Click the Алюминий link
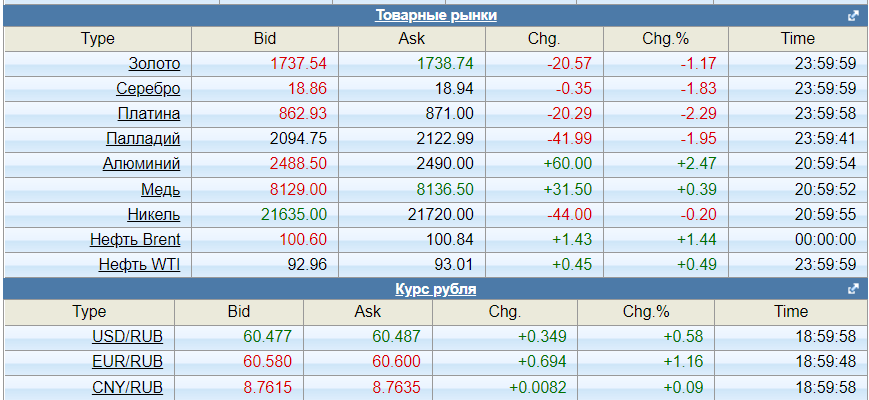Screen dimensions: 869x400 (x=141, y=163)
